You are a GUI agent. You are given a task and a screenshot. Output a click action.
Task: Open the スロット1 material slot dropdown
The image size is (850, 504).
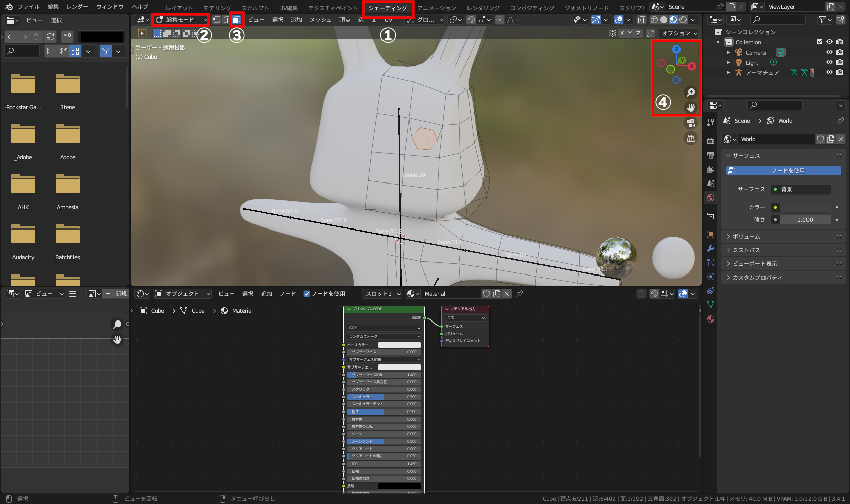point(382,294)
